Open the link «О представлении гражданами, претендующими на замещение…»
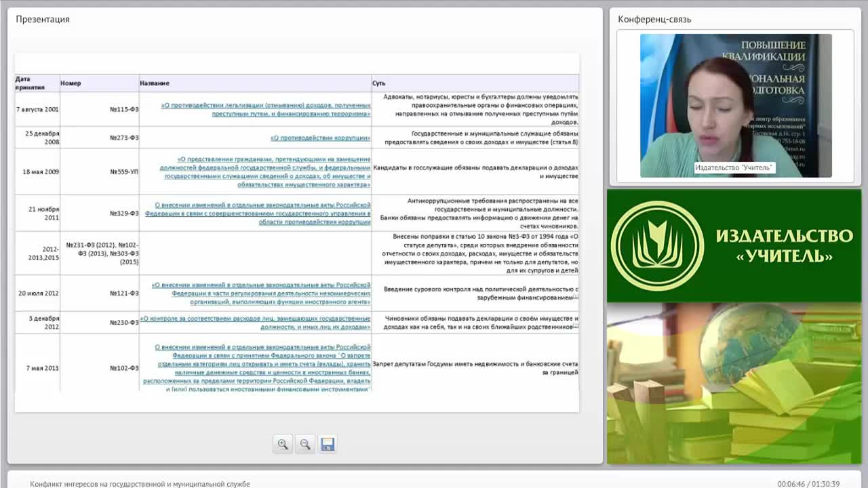The height and width of the screenshot is (488, 868). click(264, 172)
